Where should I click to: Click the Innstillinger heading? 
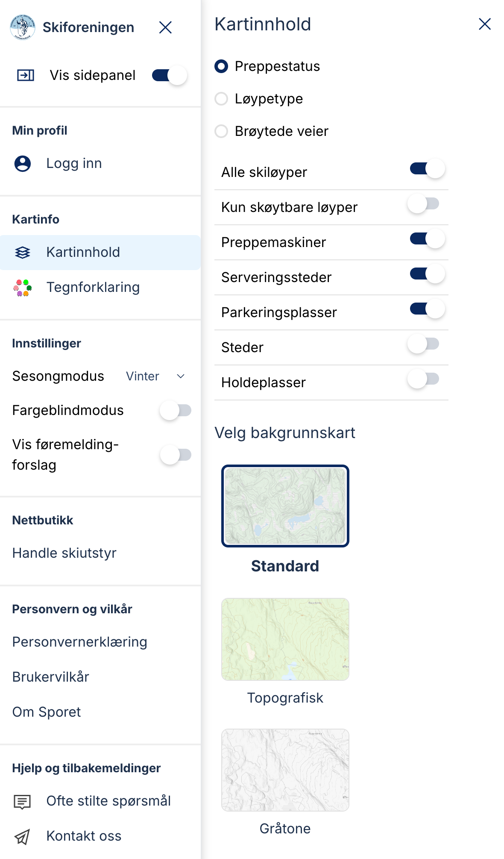tap(47, 343)
